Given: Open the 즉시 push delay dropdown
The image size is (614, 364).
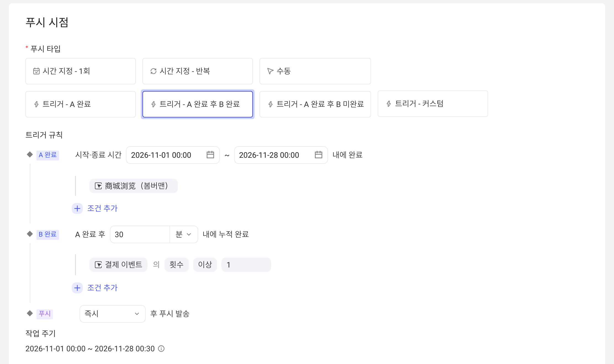Looking at the screenshot, I should pos(112,314).
